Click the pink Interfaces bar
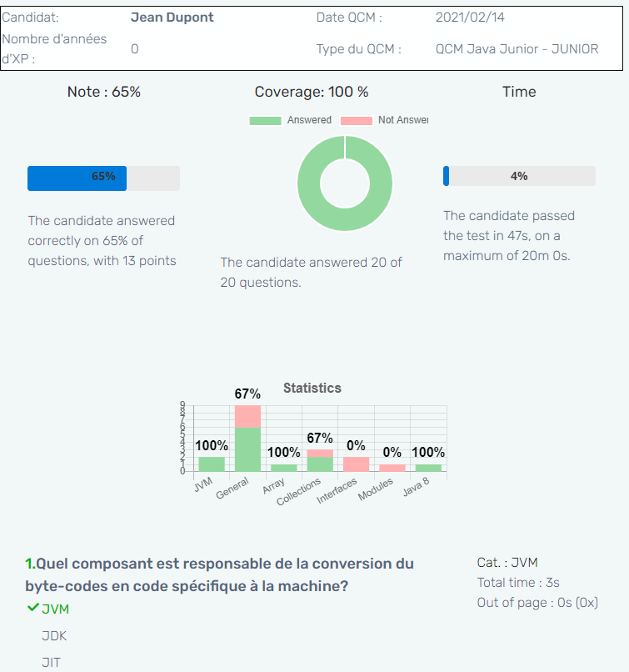629x672 pixels. point(356,464)
